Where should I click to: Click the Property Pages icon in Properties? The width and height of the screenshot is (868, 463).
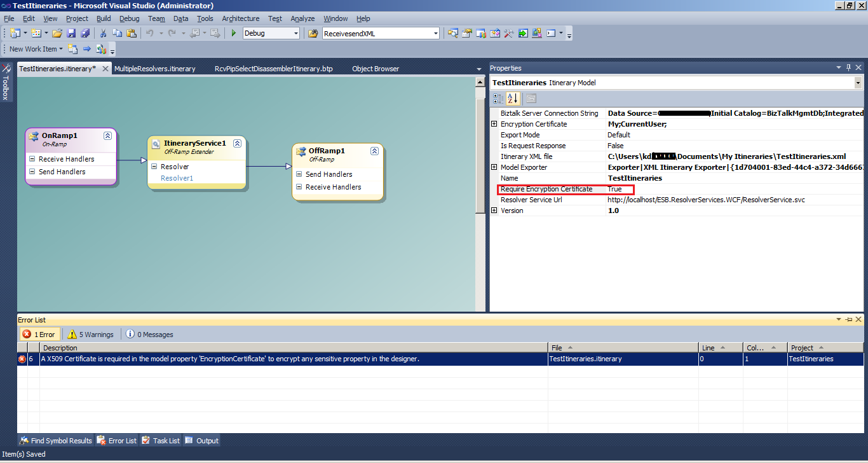click(531, 99)
